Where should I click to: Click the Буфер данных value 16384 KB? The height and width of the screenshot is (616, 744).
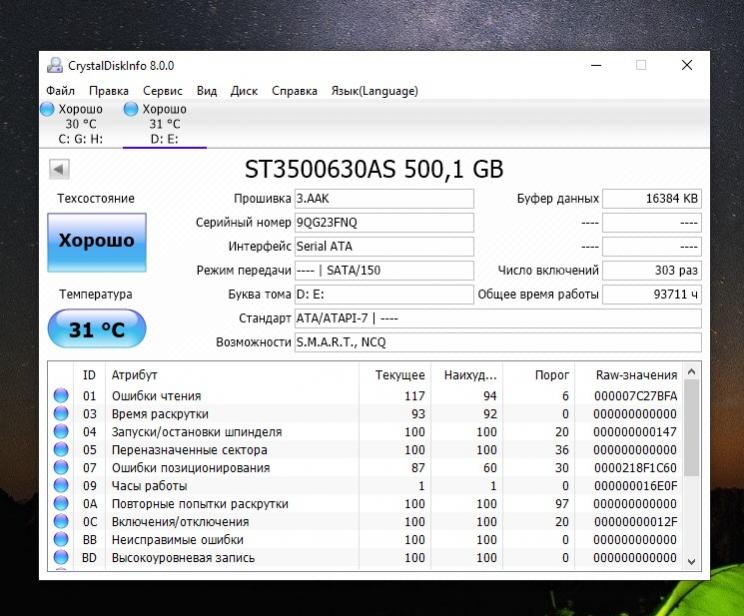pyautogui.click(x=652, y=198)
